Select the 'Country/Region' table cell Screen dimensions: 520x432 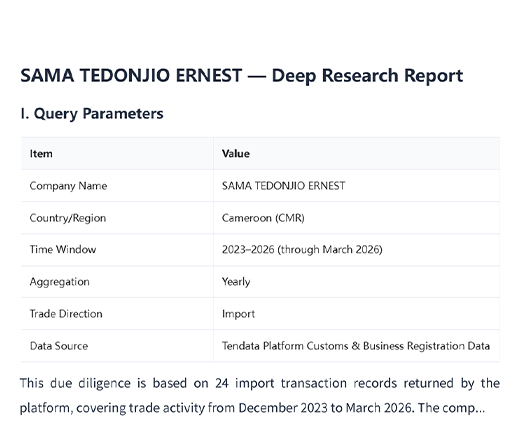pyautogui.click(x=117, y=218)
